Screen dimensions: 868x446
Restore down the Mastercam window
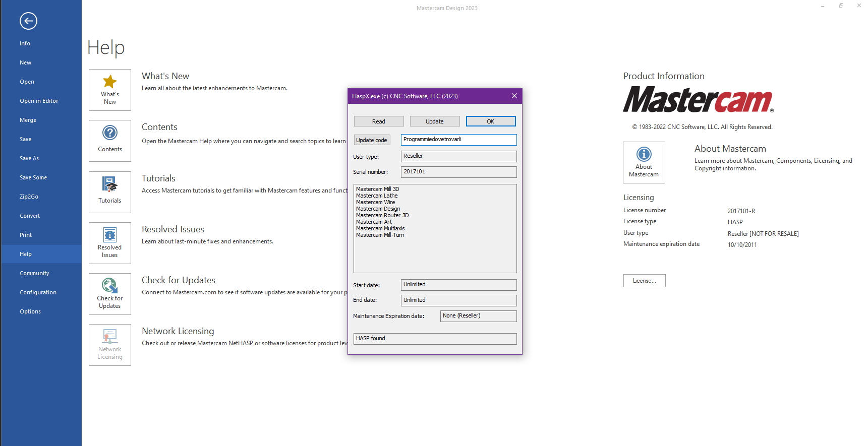point(841,6)
